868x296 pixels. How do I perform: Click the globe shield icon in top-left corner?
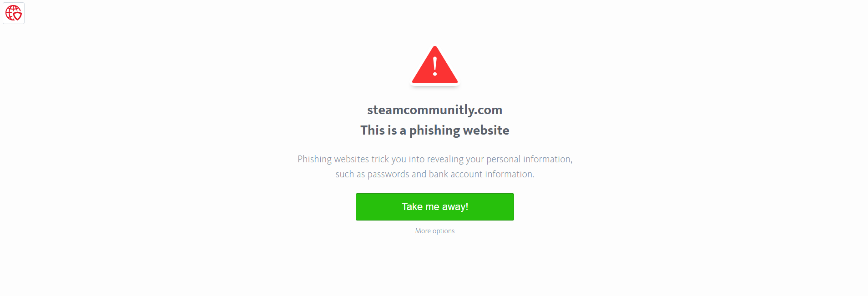click(14, 13)
